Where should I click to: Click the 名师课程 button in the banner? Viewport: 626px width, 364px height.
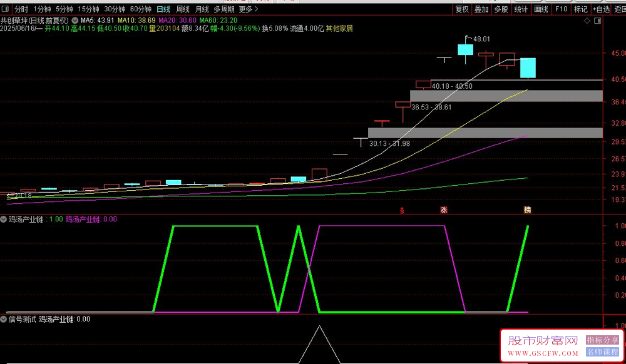[602, 352]
